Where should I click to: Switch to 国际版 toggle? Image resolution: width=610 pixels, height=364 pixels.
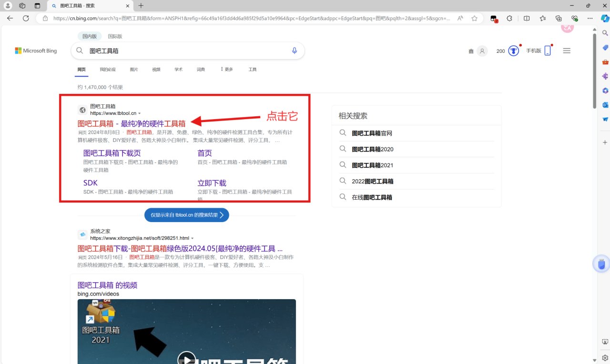coord(115,36)
